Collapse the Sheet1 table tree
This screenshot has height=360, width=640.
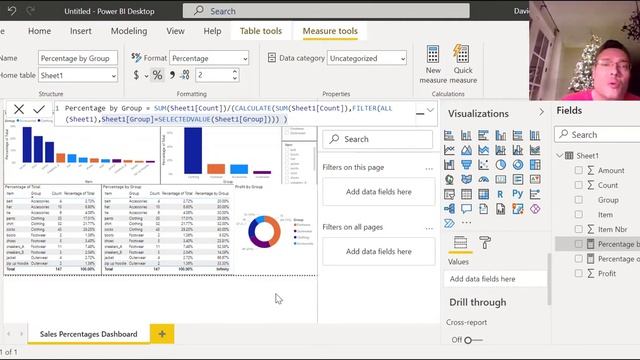(560, 156)
